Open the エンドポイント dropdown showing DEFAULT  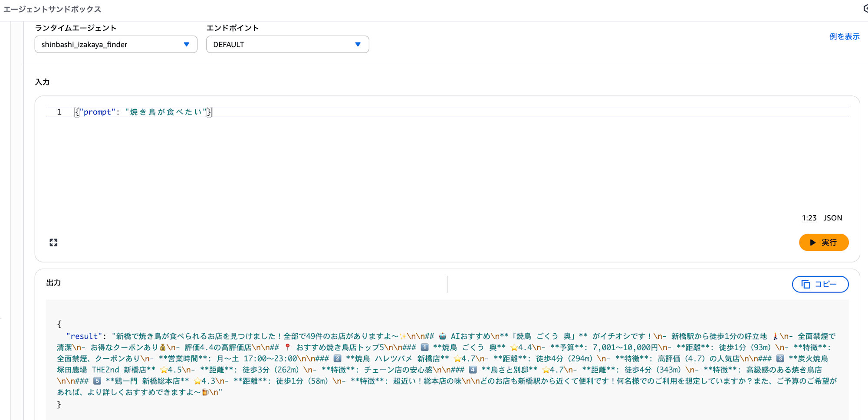pyautogui.click(x=287, y=44)
